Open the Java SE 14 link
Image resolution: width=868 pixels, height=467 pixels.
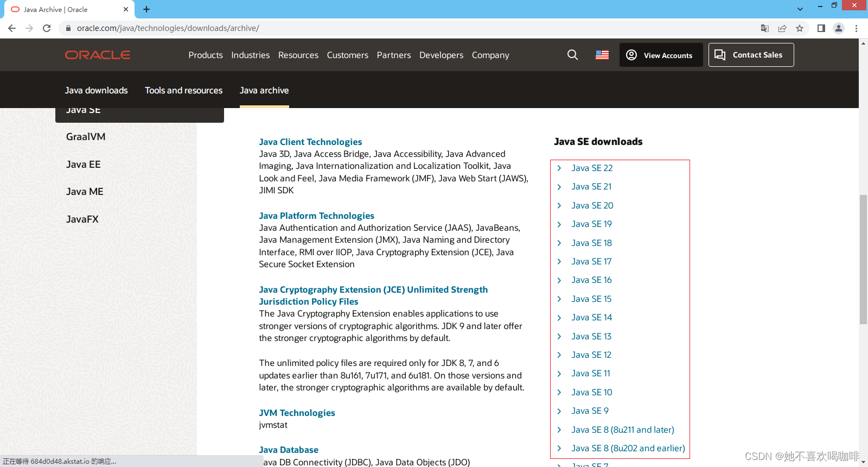(592, 318)
